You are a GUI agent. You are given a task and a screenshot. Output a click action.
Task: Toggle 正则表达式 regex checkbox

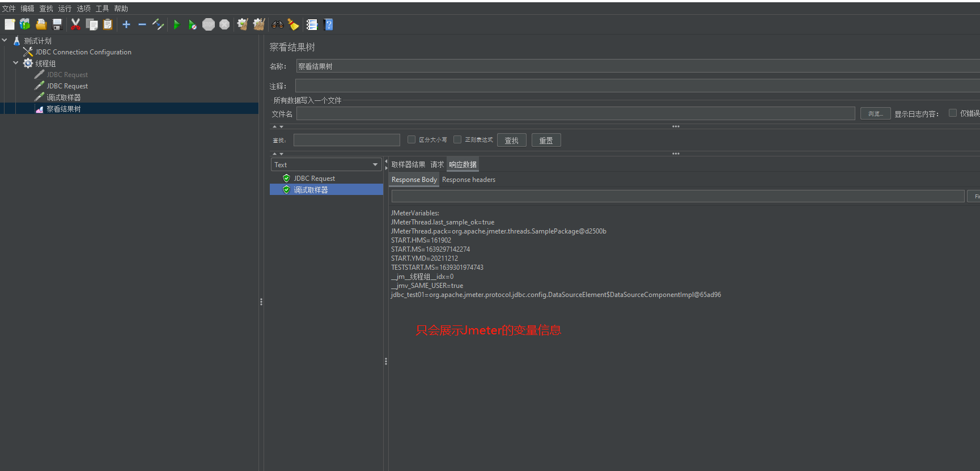[x=457, y=139]
